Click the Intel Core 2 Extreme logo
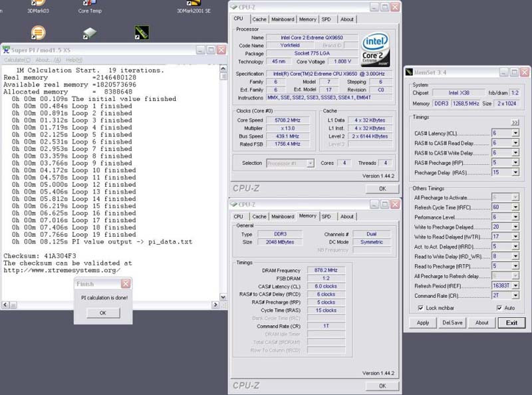 [375, 50]
